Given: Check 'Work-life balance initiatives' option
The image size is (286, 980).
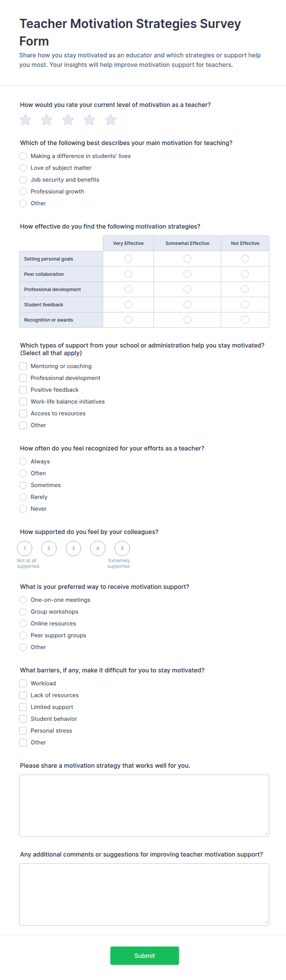Looking at the screenshot, I should click(23, 401).
